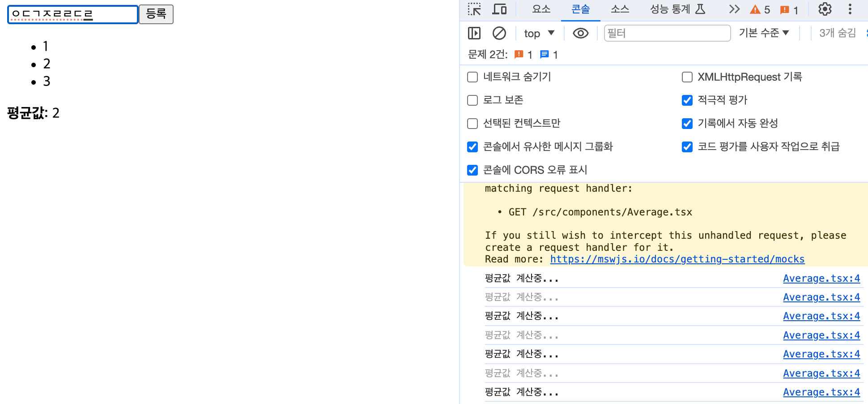Enable the 네트워크 숨기기 checkbox
The image size is (868, 404).
click(x=472, y=77)
